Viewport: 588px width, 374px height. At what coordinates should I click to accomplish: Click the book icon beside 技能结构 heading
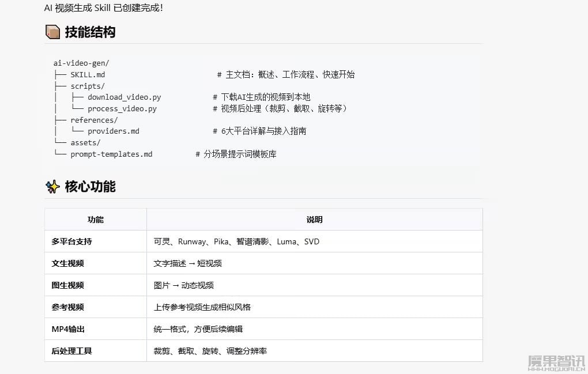pos(52,32)
